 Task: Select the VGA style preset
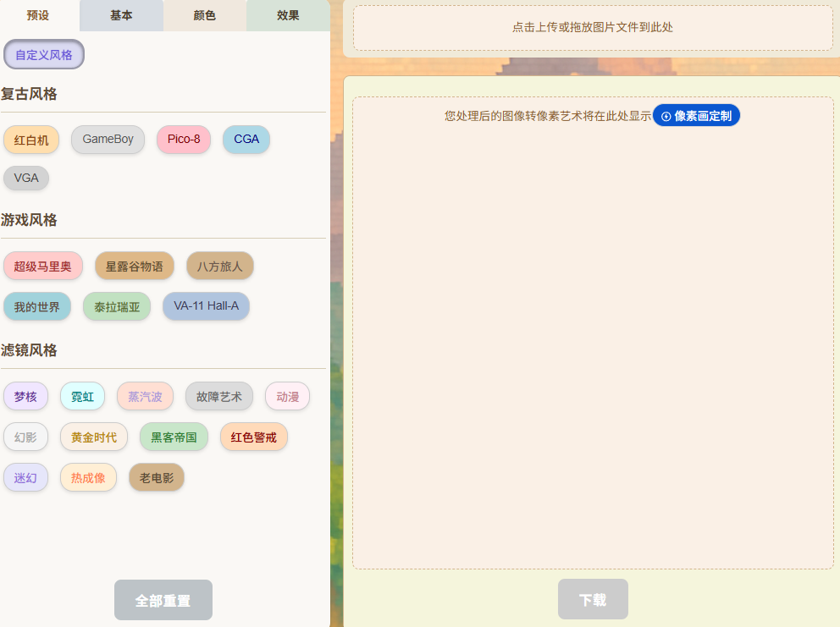(x=25, y=178)
